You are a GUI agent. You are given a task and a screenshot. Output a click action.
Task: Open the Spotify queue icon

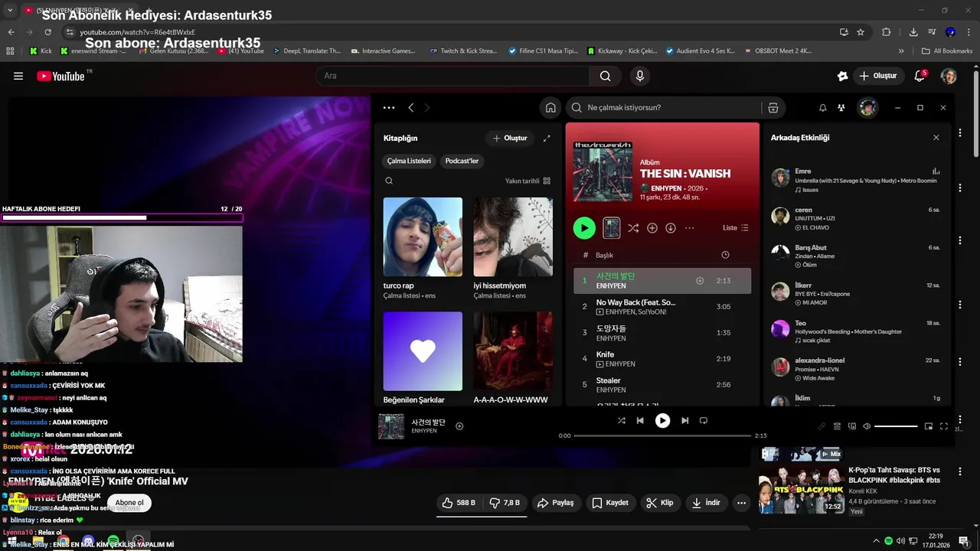coord(837,426)
